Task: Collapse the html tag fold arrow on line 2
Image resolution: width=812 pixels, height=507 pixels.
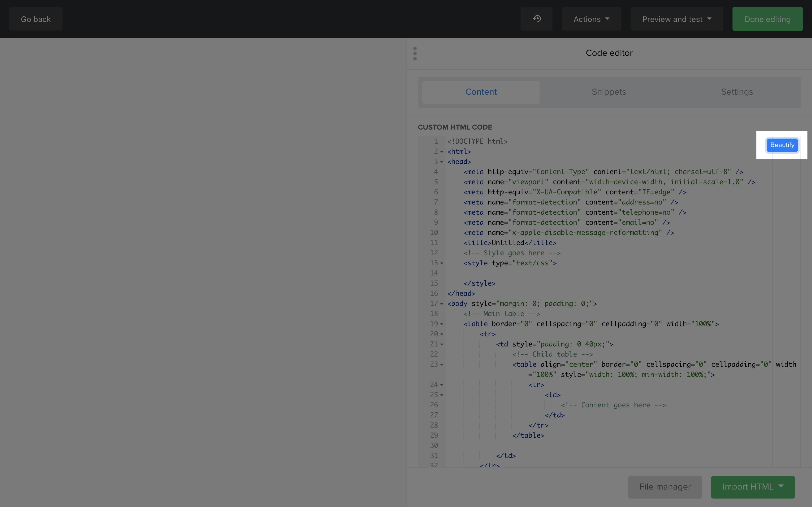Action: [442, 152]
